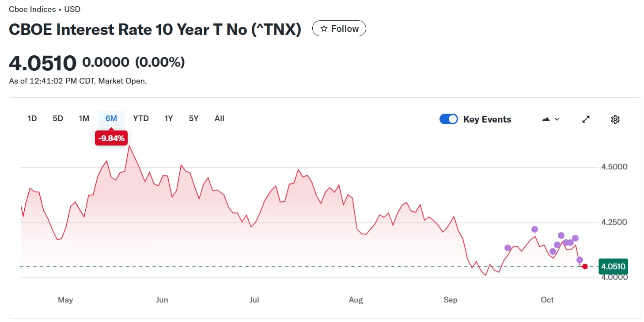Click the red current price dot
The height and width of the screenshot is (322, 644).
585,266
